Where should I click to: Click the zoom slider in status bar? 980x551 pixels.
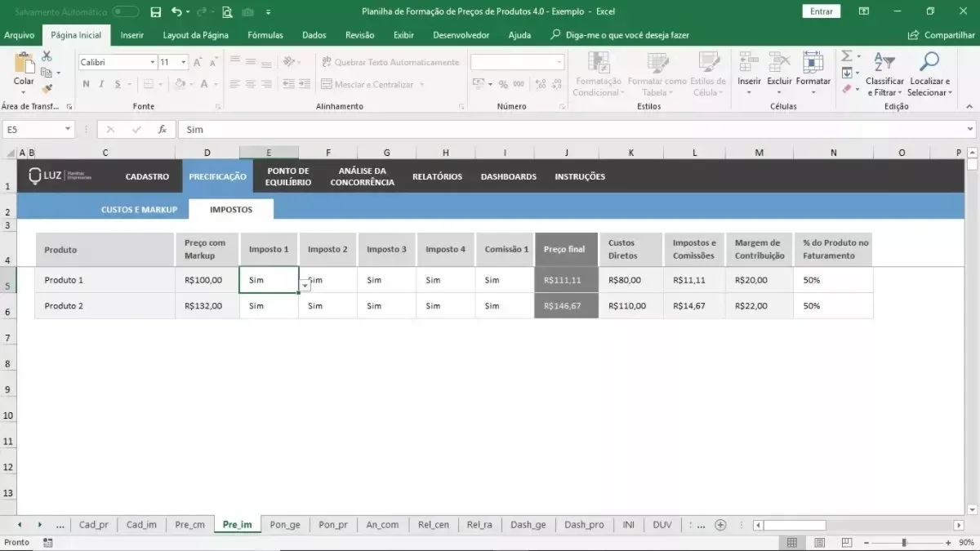[x=904, y=543]
